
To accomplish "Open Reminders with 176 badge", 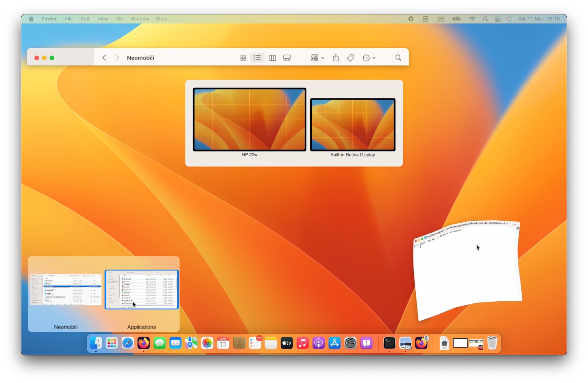I will [255, 343].
